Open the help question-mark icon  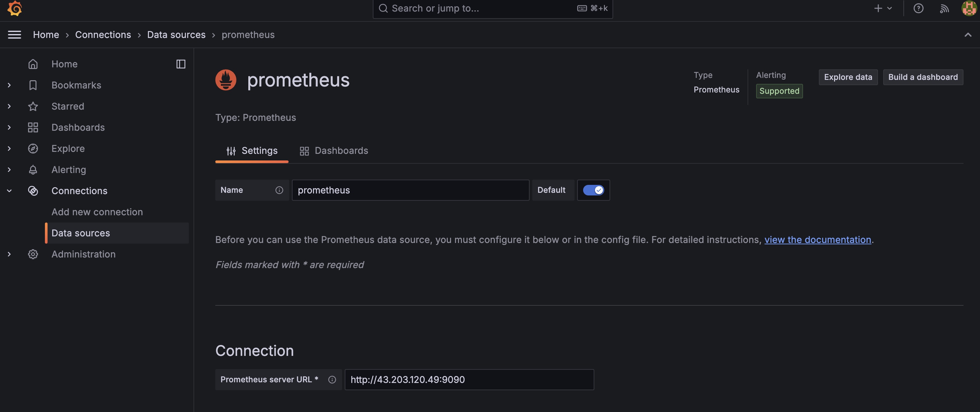918,8
